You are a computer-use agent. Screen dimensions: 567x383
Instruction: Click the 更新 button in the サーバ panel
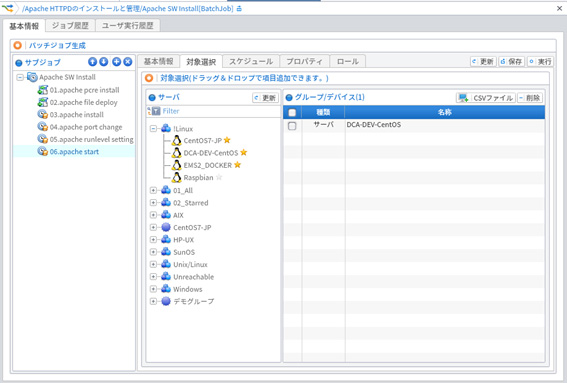(x=265, y=98)
